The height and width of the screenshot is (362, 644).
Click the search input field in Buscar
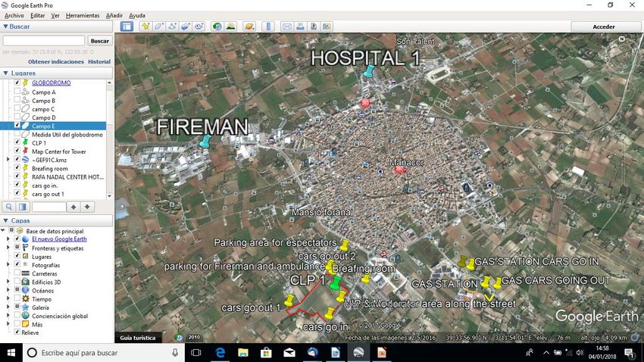[x=44, y=41]
